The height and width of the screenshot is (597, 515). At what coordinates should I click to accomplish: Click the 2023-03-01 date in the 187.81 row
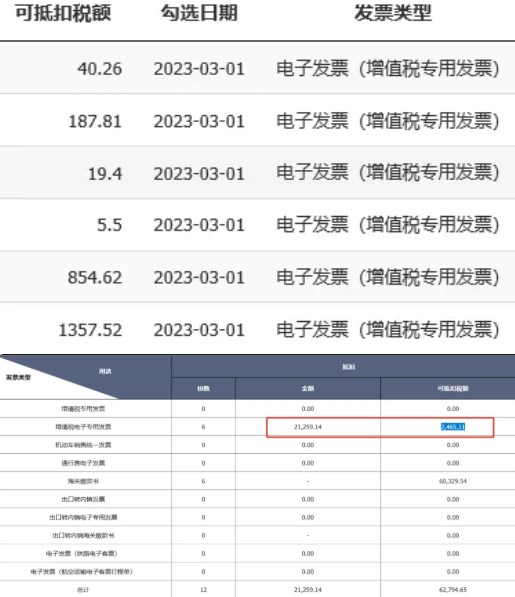pyautogui.click(x=199, y=121)
